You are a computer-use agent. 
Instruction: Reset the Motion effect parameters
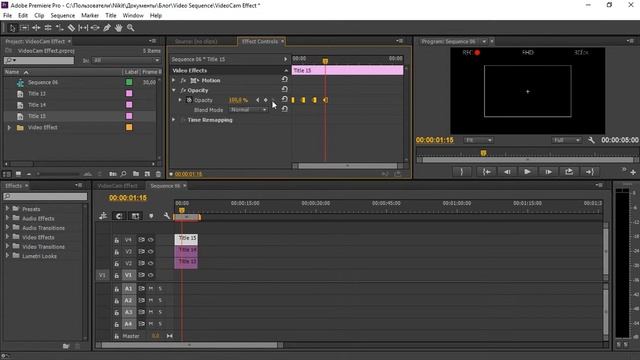point(284,80)
